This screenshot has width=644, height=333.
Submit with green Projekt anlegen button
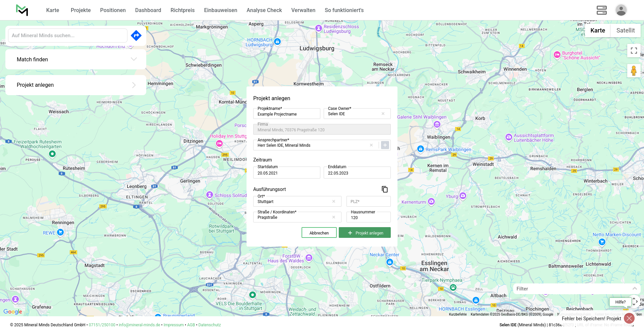(x=365, y=233)
